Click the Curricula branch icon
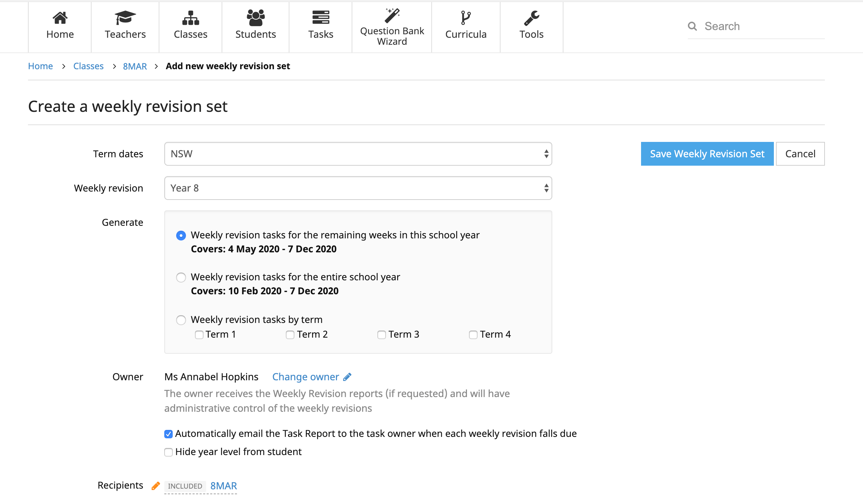The image size is (863, 504). [x=466, y=17]
